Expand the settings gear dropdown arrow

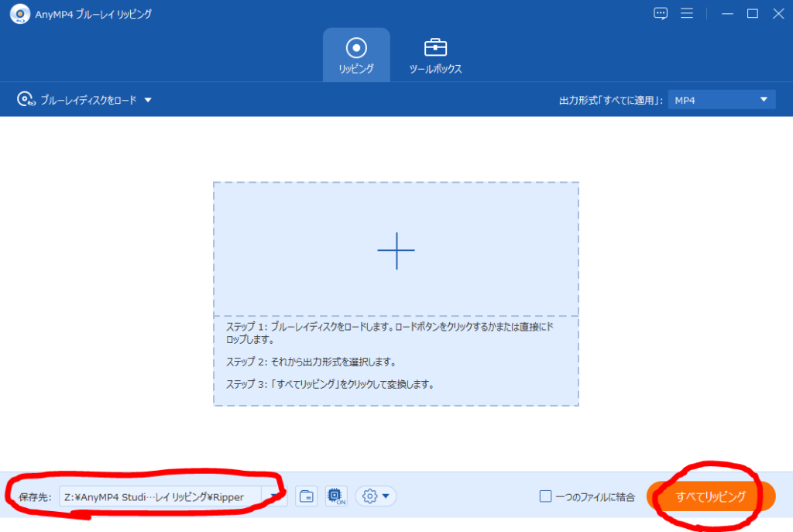click(385, 496)
